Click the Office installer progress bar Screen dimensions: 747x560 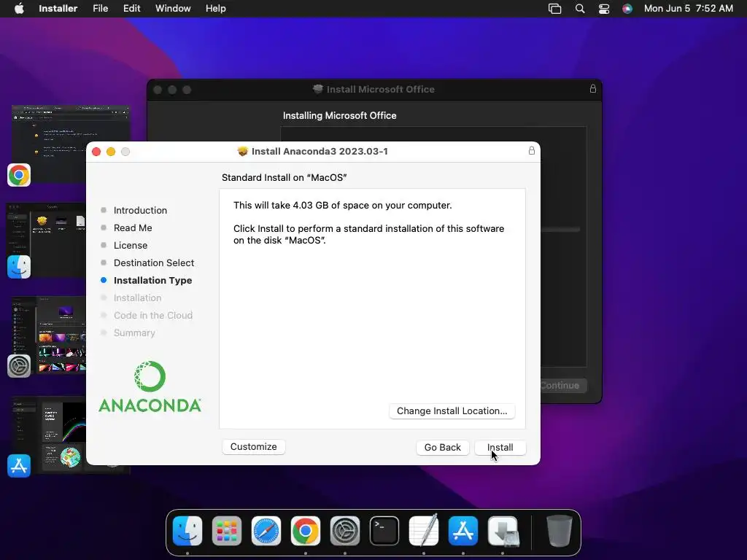(x=560, y=230)
